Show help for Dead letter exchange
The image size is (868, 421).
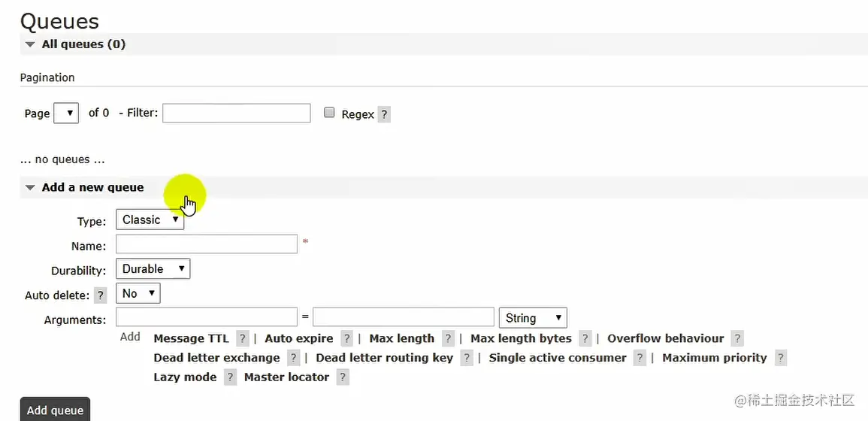point(293,358)
